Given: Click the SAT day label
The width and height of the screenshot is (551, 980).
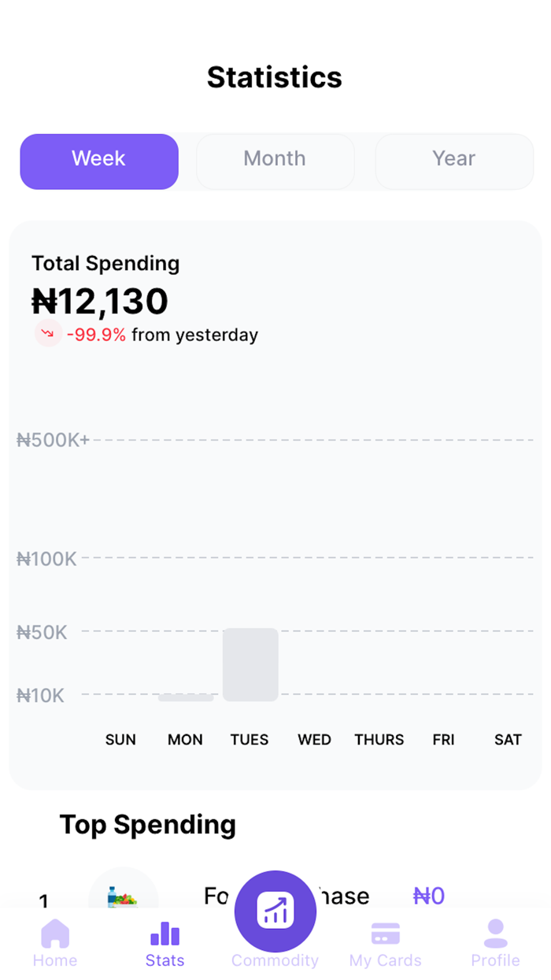Looking at the screenshot, I should click(x=508, y=740).
